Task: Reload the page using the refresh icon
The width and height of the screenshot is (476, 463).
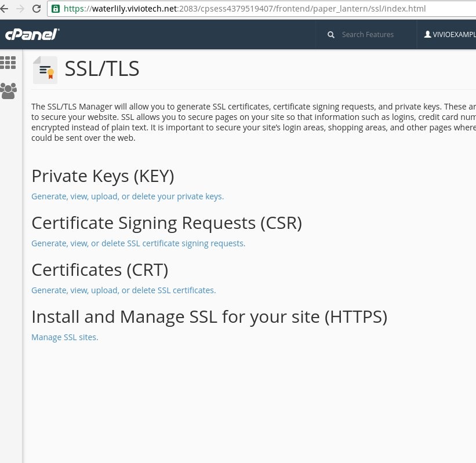Action: [x=37, y=9]
